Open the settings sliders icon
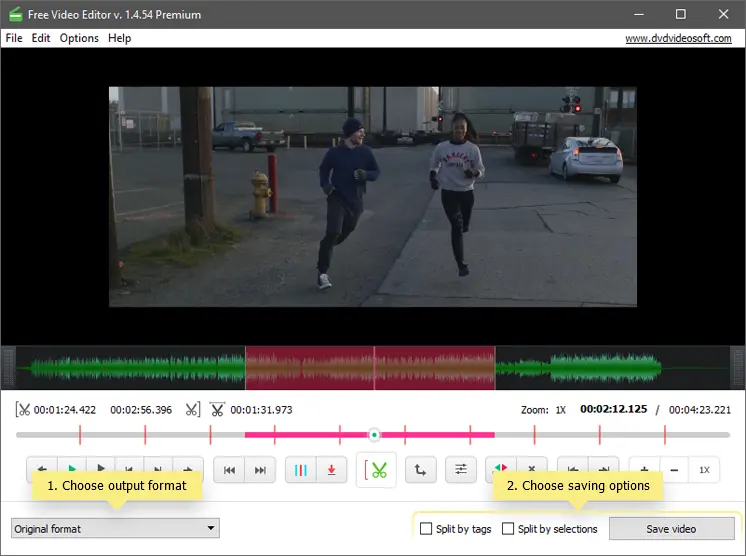This screenshot has height=556, width=746. tap(461, 469)
